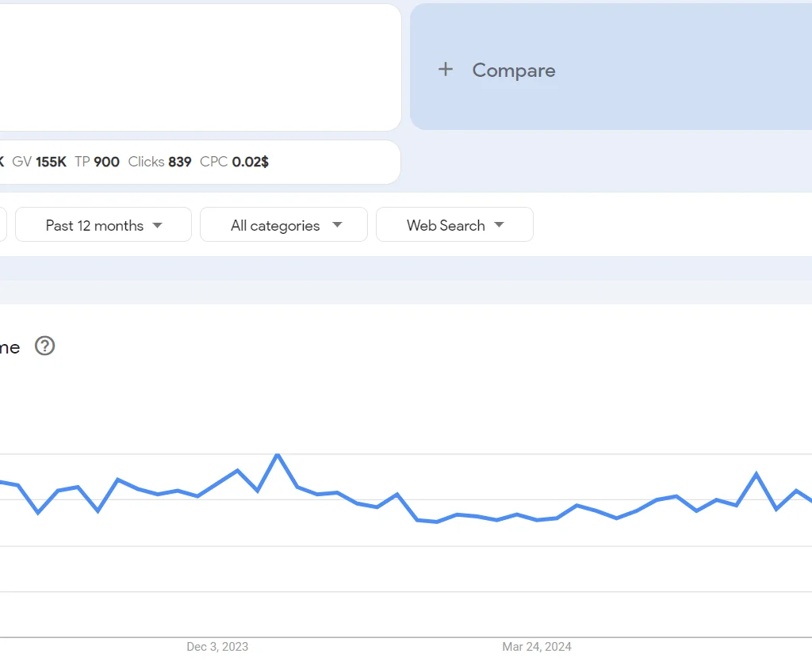Click the Clicks 839 metric
This screenshot has height=669, width=812.
(x=160, y=162)
